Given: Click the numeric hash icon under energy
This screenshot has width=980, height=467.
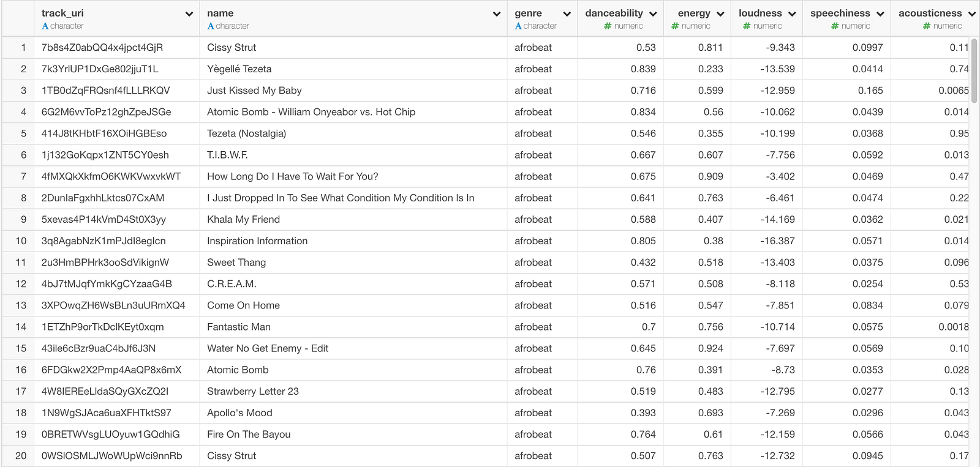Looking at the screenshot, I should pyautogui.click(x=675, y=26).
